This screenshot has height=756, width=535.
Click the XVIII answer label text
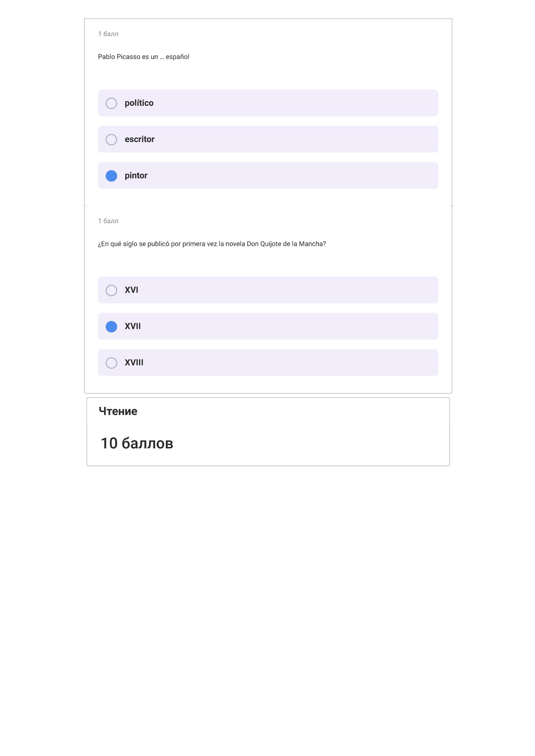coord(134,362)
